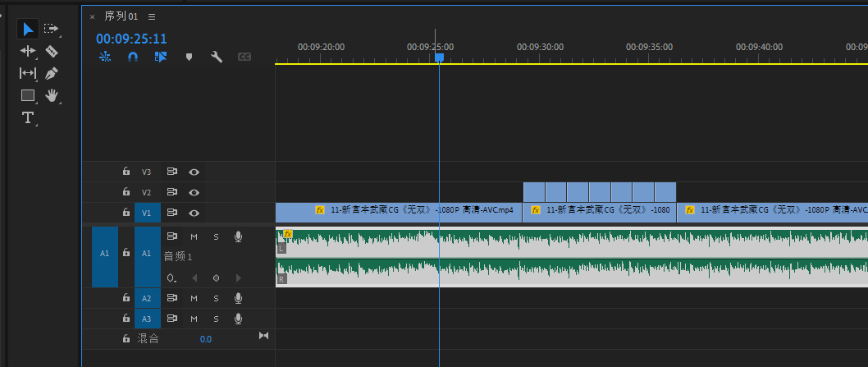Click ruler at 00:09:35:00 mark

pyautogui.click(x=650, y=56)
